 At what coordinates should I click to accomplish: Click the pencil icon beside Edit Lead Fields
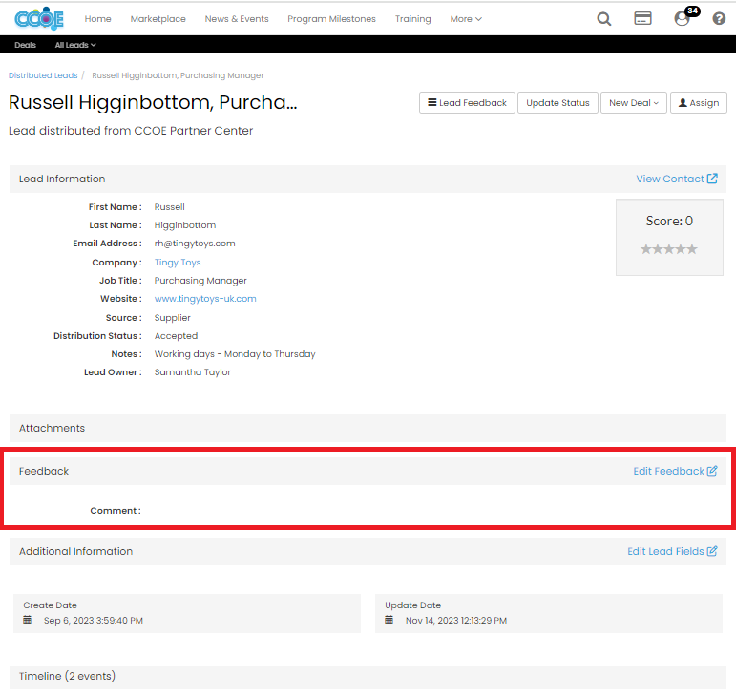tap(712, 551)
